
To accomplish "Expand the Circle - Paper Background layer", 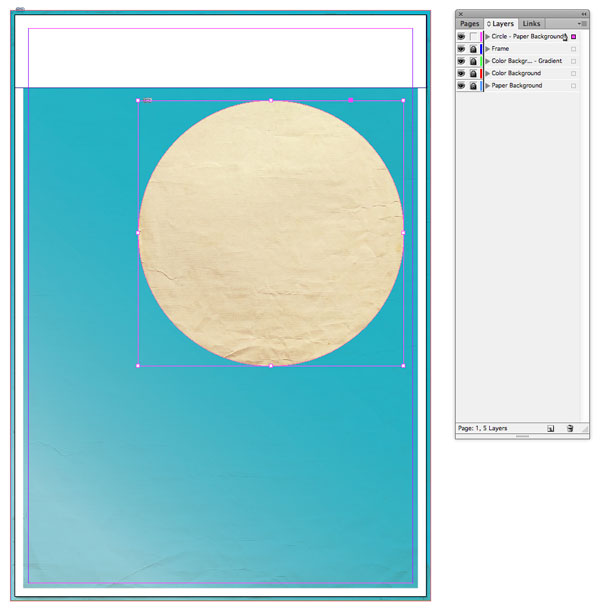I will (488, 37).
